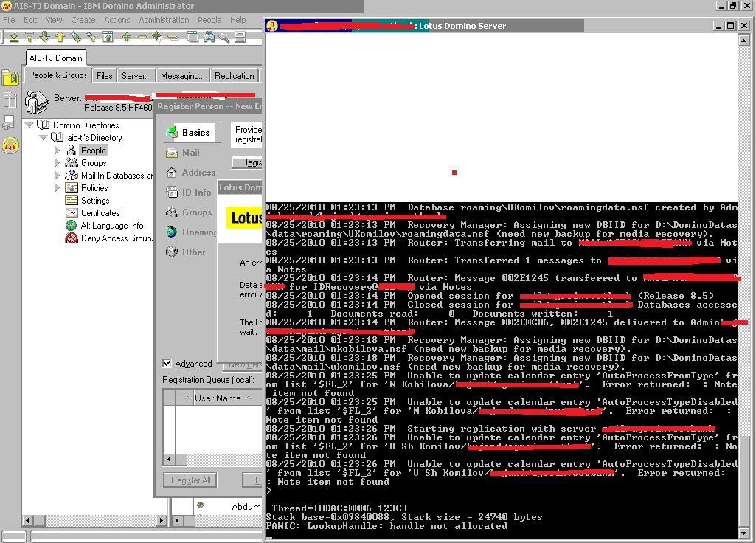The height and width of the screenshot is (543, 756).
Task: Click the gray computer icon in left sidebar
Action: 8,123
